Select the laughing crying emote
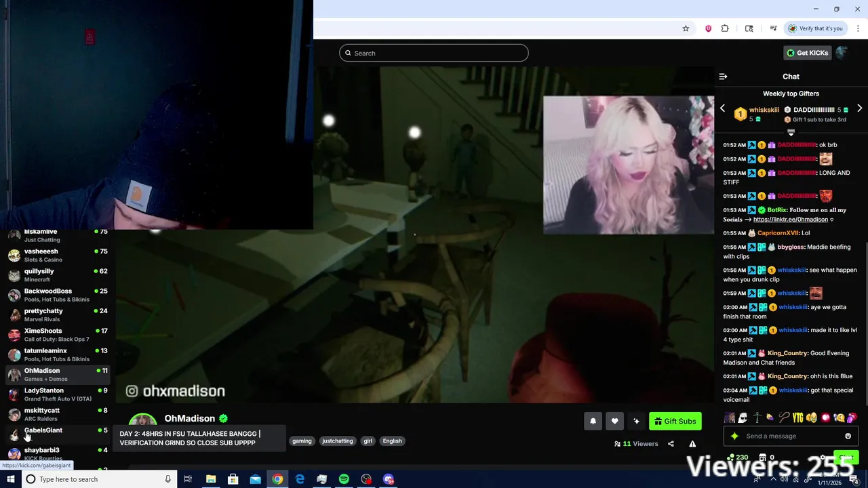 tap(811, 418)
